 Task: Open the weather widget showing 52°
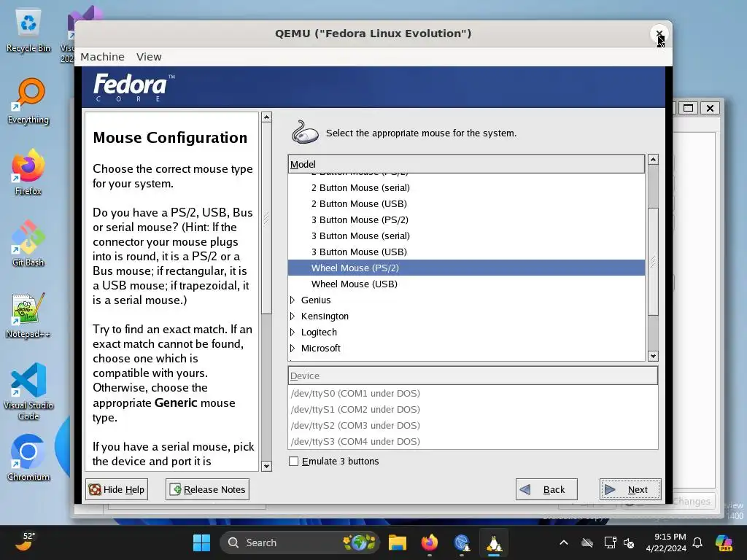24,542
